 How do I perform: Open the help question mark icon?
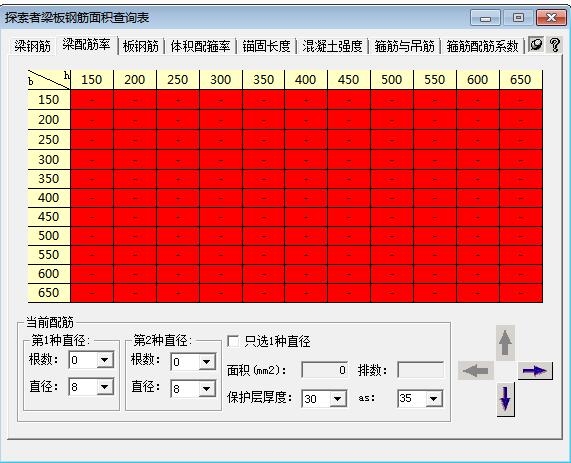tap(555, 45)
